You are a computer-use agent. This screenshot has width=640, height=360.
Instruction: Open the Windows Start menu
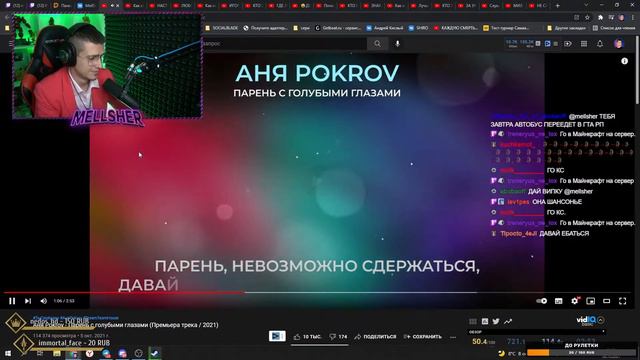click(x=7, y=353)
